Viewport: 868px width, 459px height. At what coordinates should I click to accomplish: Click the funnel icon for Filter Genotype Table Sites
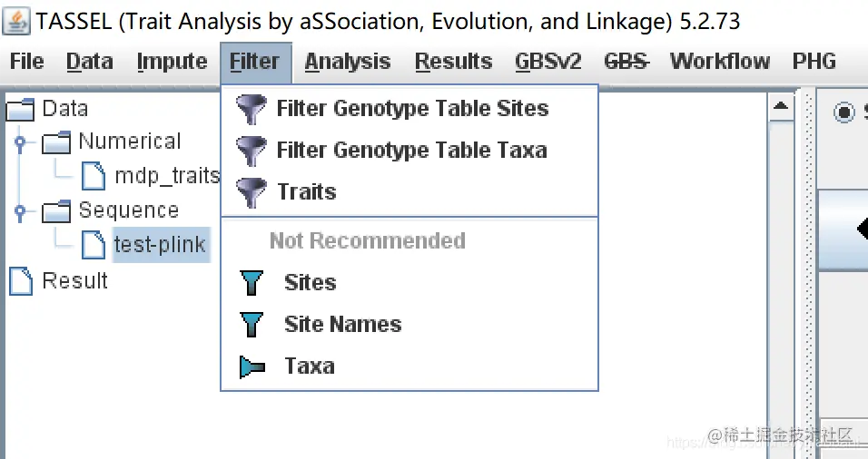click(x=252, y=110)
